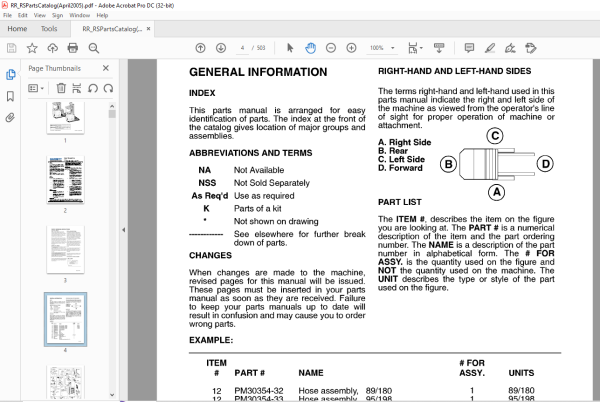Switch to the Tools tab
Screen dimensions: 600x402
49,29
